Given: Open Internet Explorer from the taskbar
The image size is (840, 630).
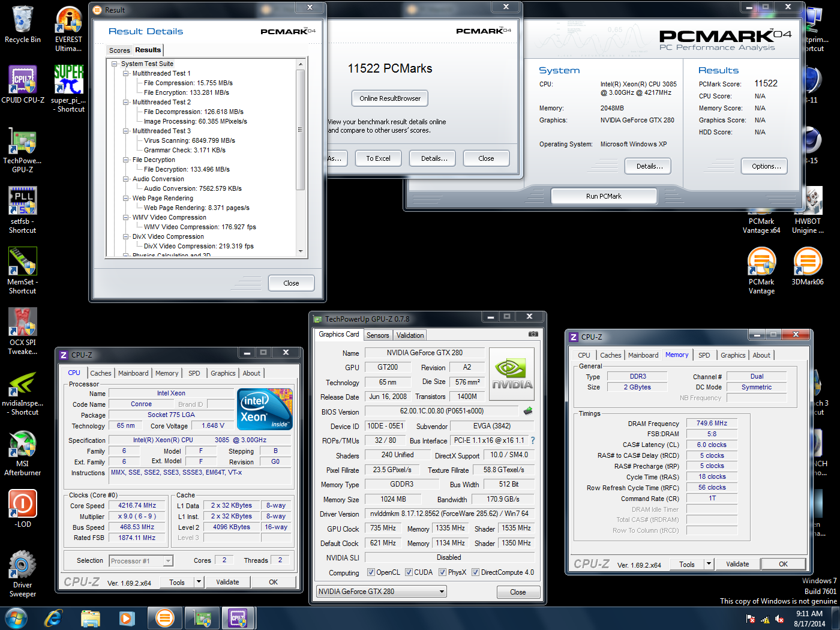Looking at the screenshot, I should pos(53,617).
